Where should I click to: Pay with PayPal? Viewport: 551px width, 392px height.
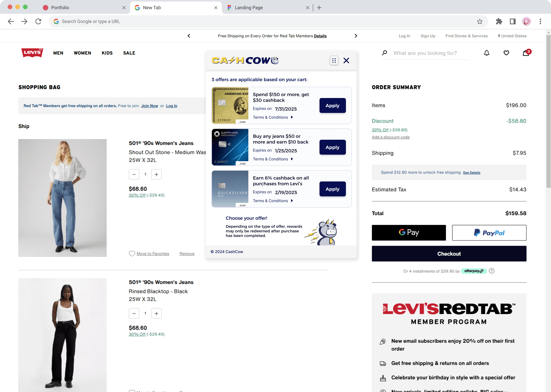point(489,233)
